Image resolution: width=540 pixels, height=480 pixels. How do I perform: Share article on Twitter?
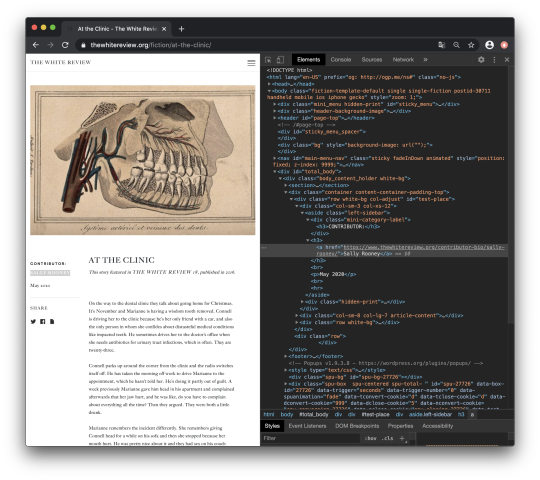(33, 322)
